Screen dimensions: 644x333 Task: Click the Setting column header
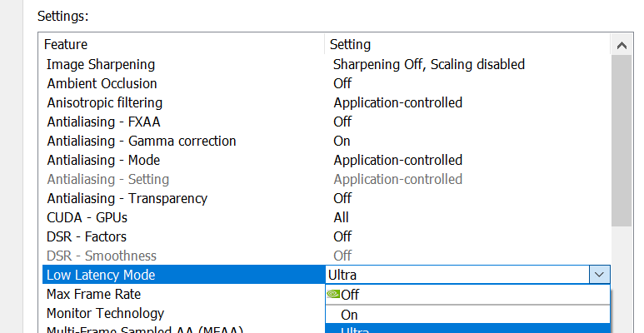click(x=351, y=44)
